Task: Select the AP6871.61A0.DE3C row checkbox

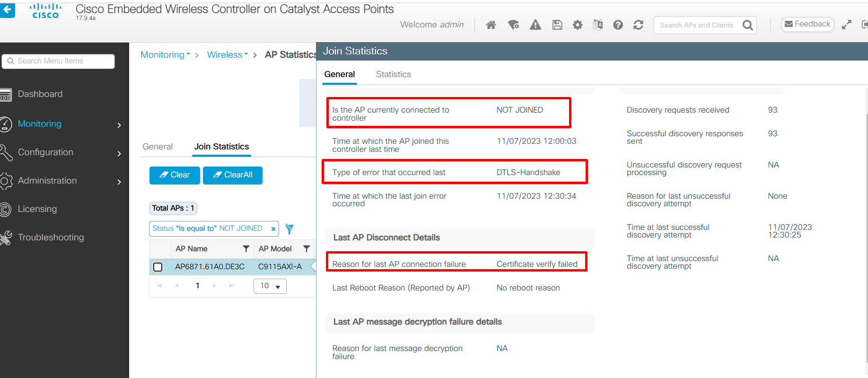Action: coord(158,267)
